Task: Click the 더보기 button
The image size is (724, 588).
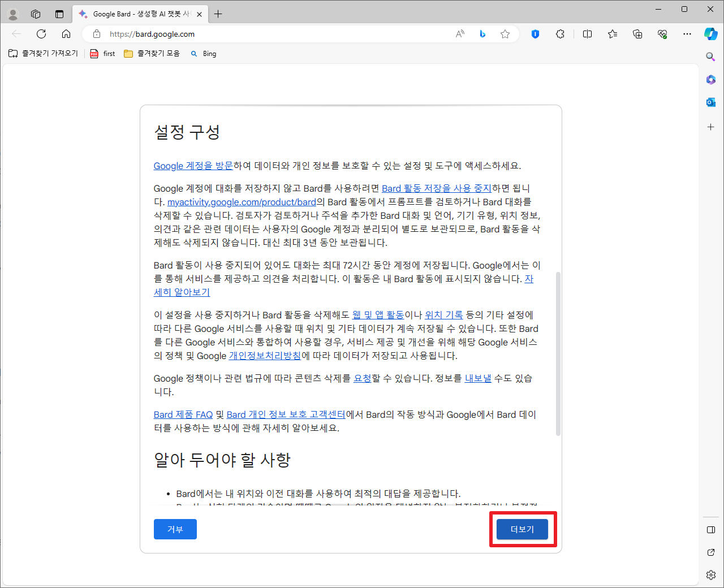Action: click(x=522, y=529)
